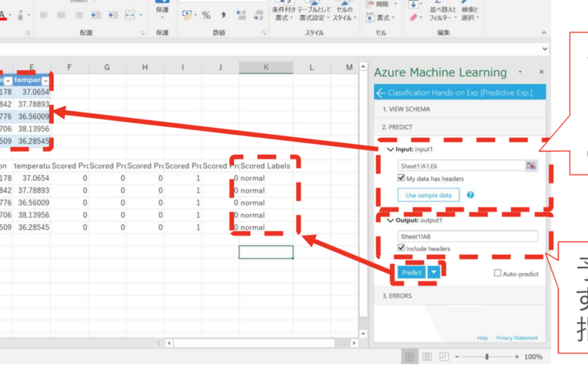Open the temperature column filter dropdown
Viewport: 588px width, 378px height.
46,80
